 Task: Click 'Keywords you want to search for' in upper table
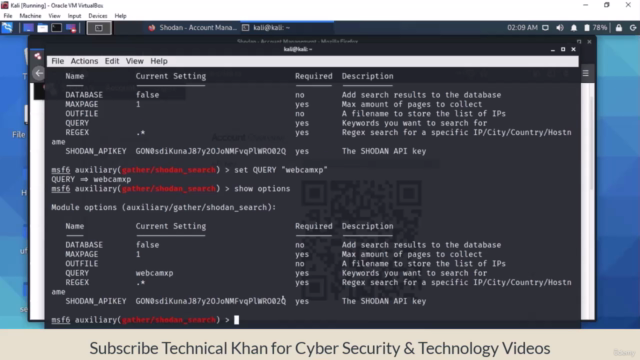[414, 123]
